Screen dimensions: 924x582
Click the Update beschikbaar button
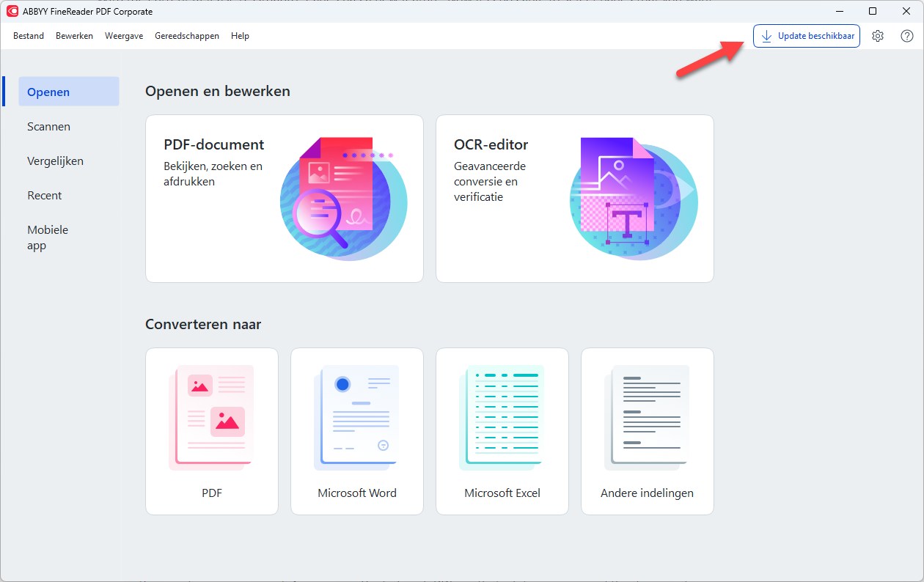[x=807, y=36]
